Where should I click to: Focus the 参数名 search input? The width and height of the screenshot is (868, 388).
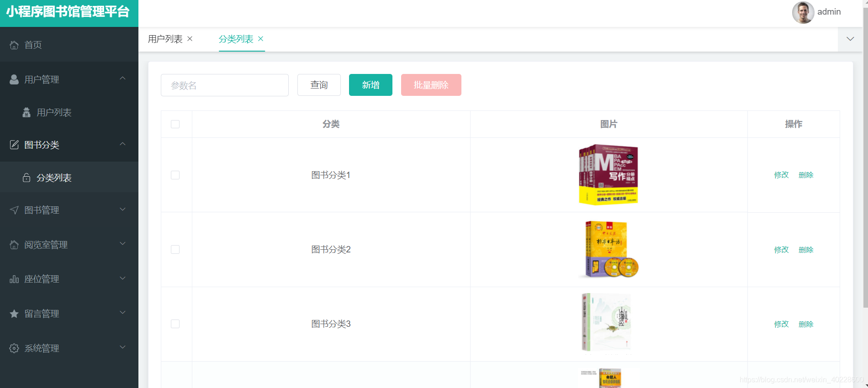pyautogui.click(x=225, y=85)
